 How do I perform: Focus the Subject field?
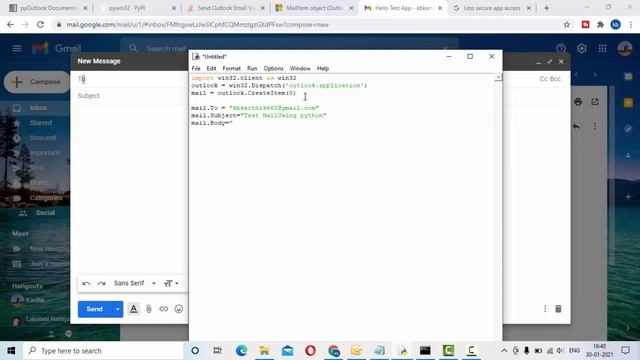pyautogui.click(x=133, y=96)
